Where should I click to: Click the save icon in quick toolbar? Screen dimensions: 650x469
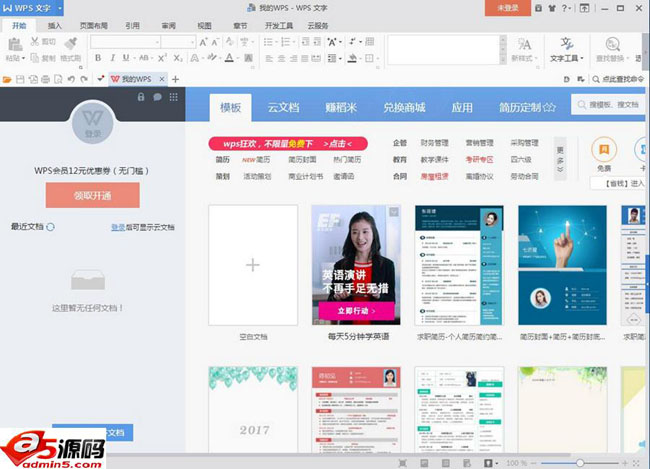[x=20, y=79]
